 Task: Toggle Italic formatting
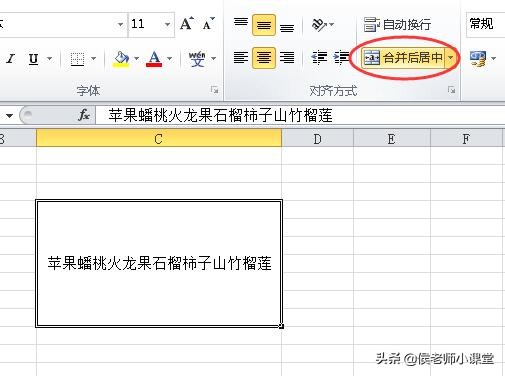pos(11,59)
